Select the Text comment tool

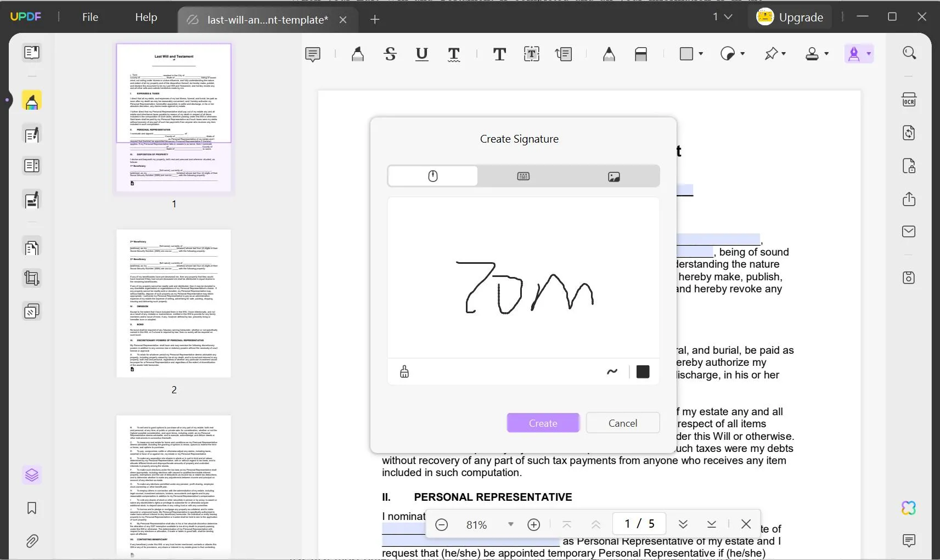[x=499, y=54]
